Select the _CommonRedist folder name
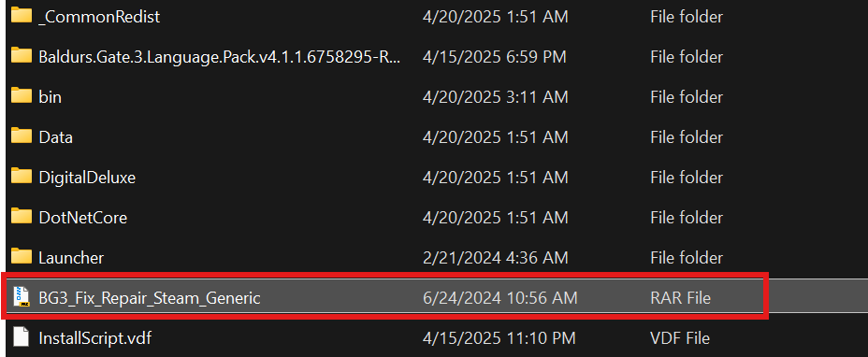 [x=100, y=17]
